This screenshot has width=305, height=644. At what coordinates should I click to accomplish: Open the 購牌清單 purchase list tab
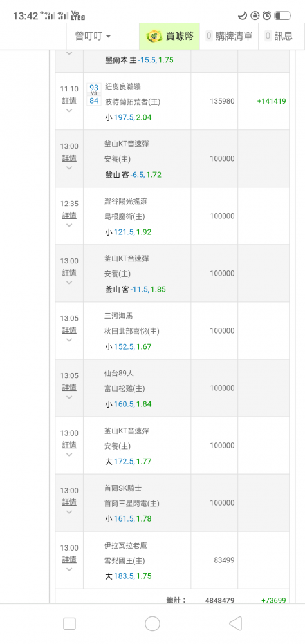229,36
